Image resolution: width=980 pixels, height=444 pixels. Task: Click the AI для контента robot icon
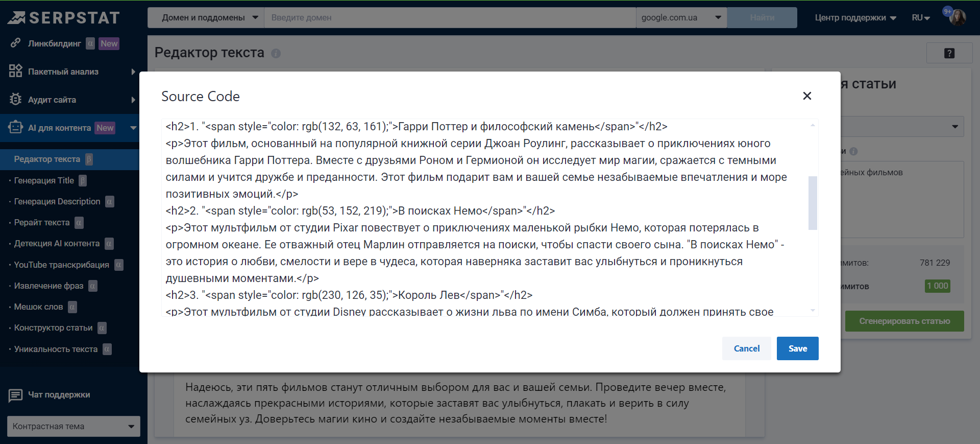coord(16,127)
